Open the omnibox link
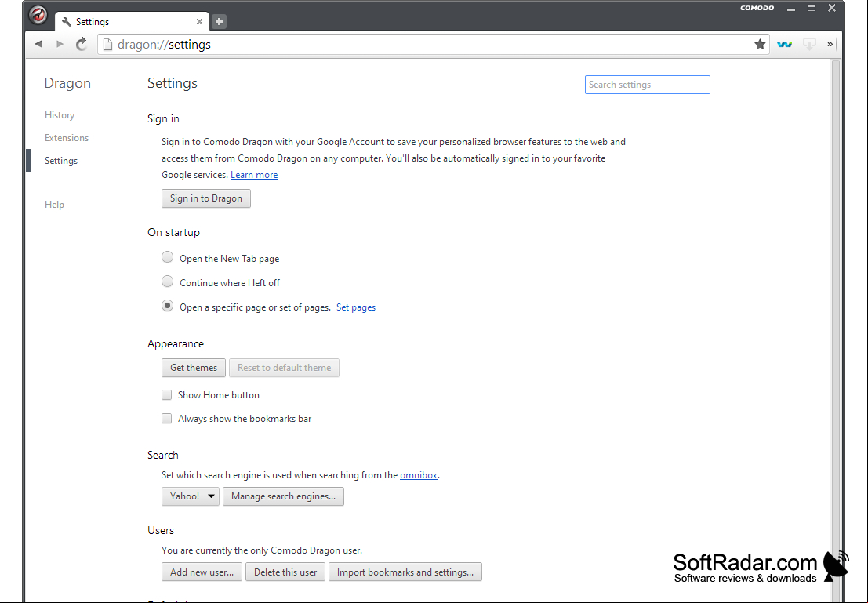This screenshot has width=868, height=603. tap(419, 475)
